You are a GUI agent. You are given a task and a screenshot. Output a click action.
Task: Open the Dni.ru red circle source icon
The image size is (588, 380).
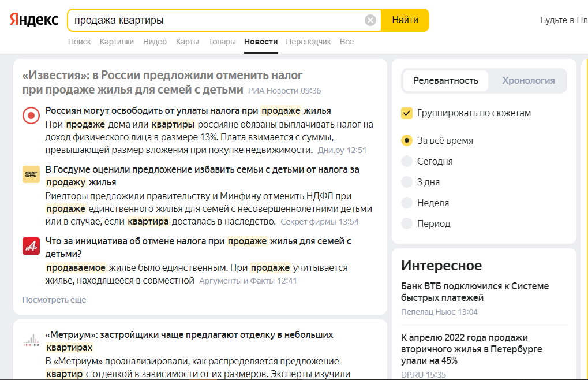(31, 116)
